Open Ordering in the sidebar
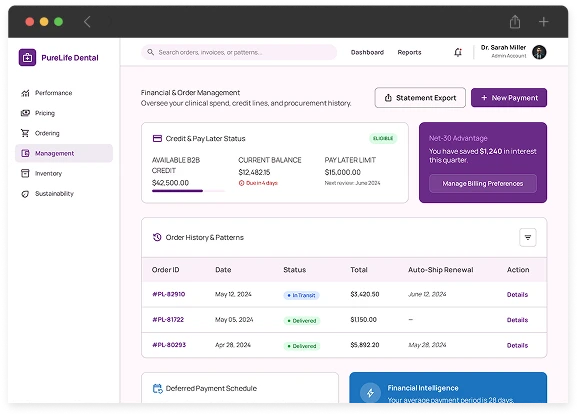Screen dimensions: 579x416 click(64, 133)
